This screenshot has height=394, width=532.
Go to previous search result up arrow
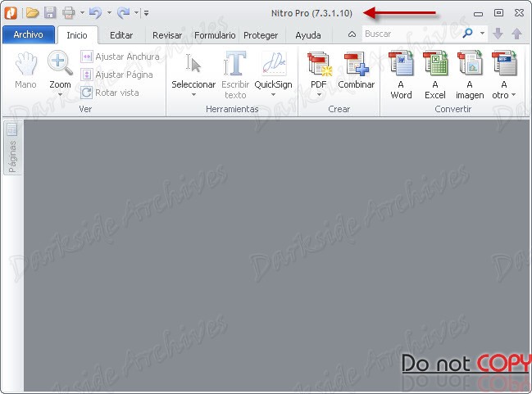pyautogui.click(x=516, y=34)
